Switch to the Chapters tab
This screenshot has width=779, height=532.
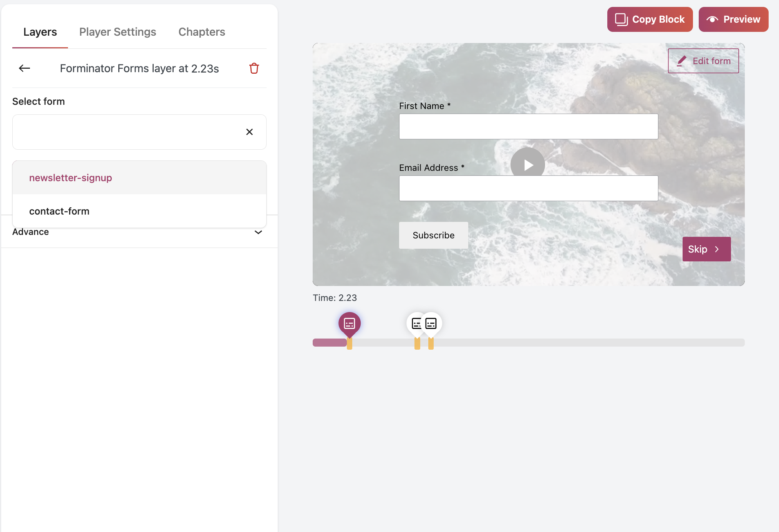point(201,32)
